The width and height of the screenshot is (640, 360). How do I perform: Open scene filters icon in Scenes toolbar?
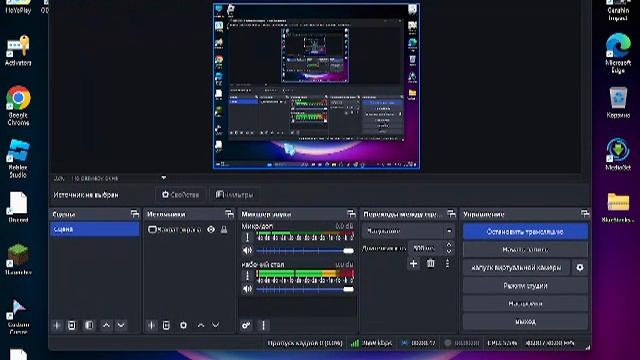tap(89, 325)
